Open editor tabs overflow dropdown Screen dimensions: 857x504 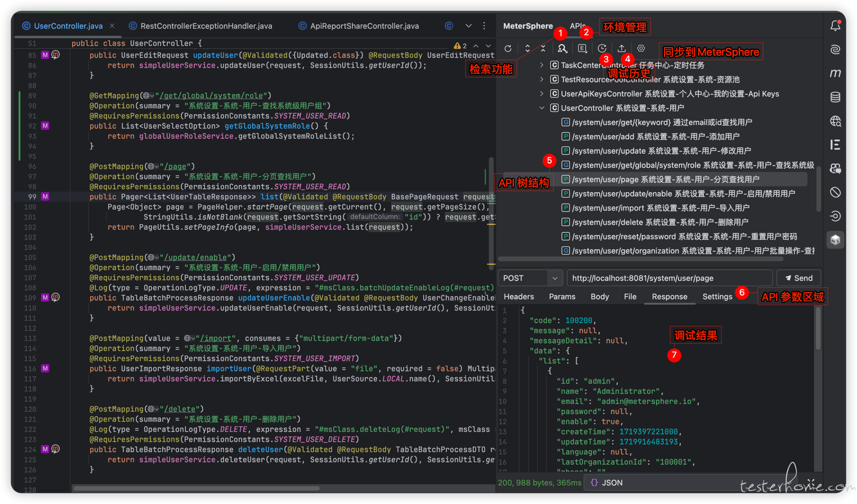469,26
